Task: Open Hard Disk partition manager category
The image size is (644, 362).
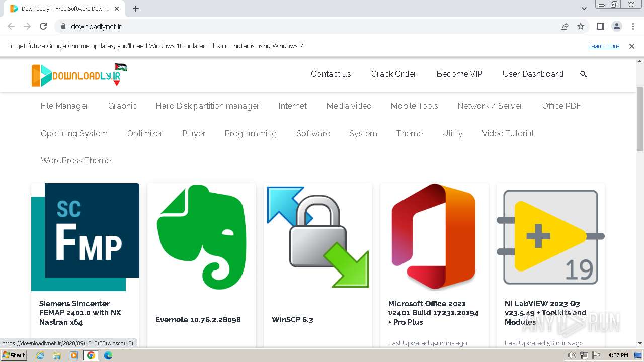Action: point(207,106)
